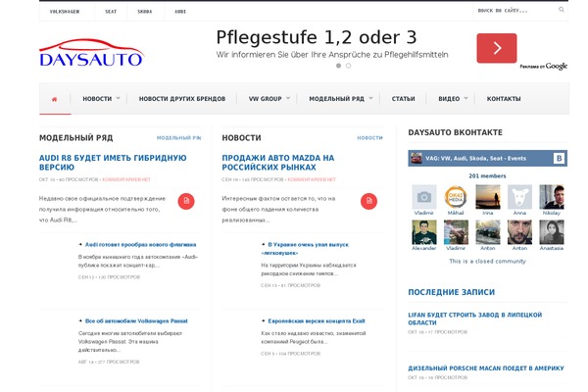The width and height of the screenshot is (588, 392).
Task: Click the red home icon in navigation
Action: [54, 99]
